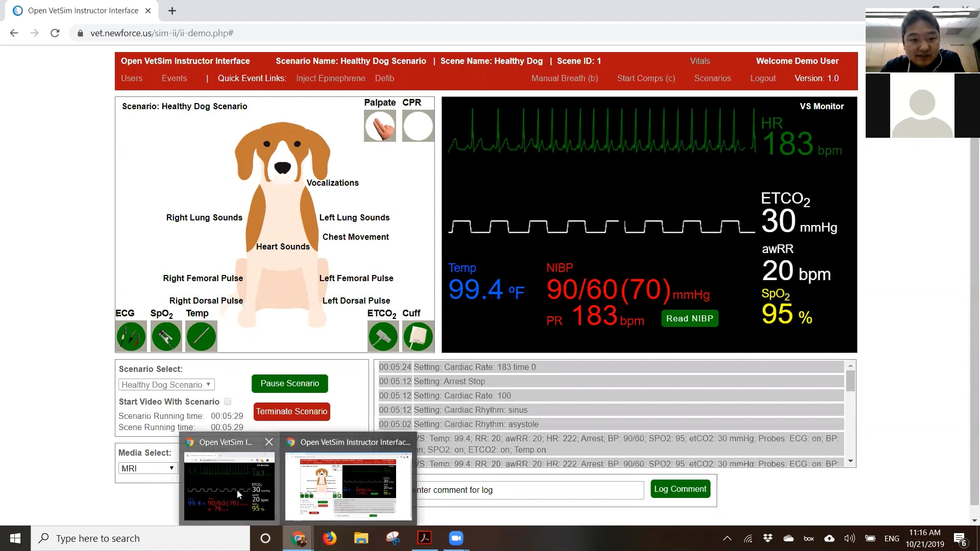Screen dimensions: 980x551
Task: Click the comment input field for the log
Action: (529, 490)
